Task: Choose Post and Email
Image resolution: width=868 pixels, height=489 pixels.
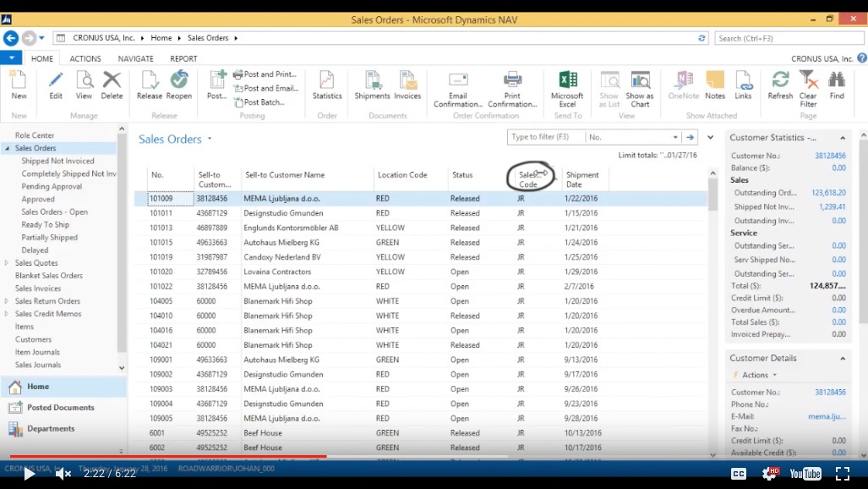Action: (266, 88)
